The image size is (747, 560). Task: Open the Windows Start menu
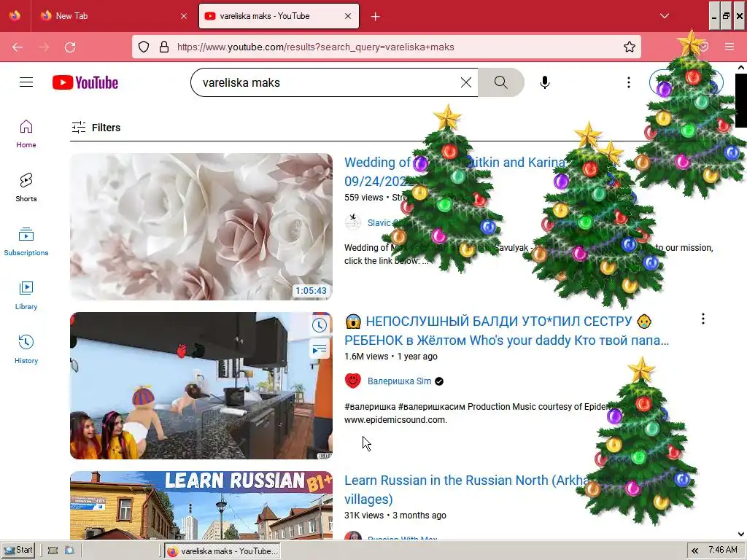[x=18, y=550]
